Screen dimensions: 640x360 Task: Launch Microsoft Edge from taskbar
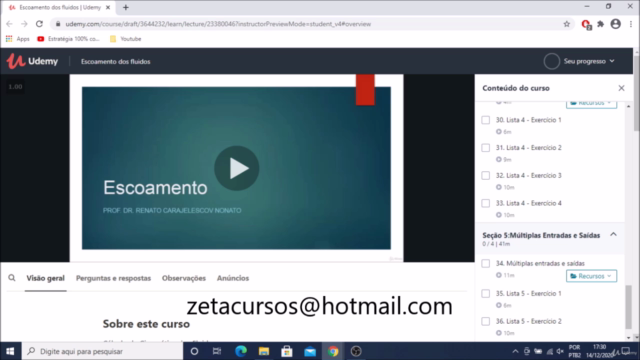[241, 351]
